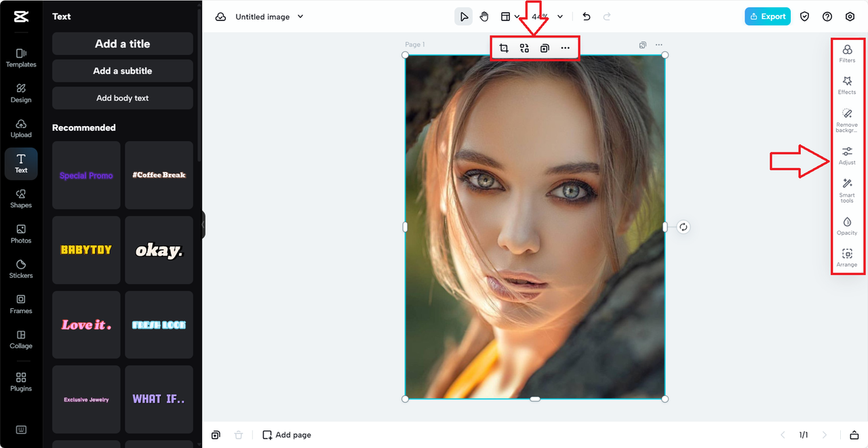Screen dimensions: 868x448
Task: Select the hand pan tool
Action: coord(484,17)
